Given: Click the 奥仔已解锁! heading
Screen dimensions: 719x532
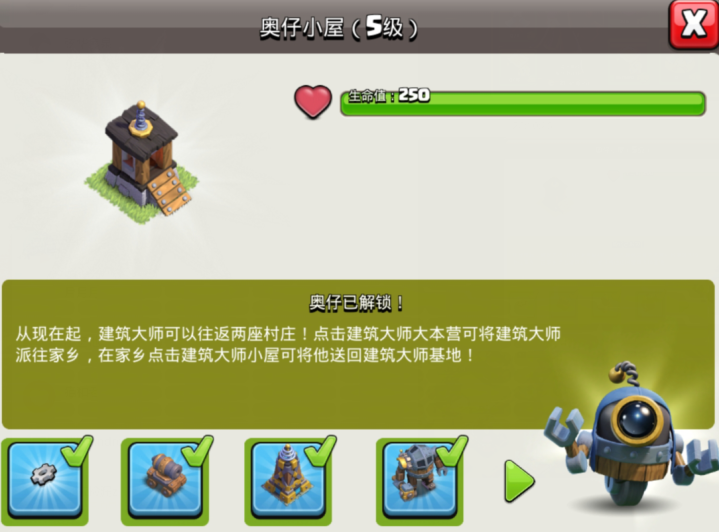Looking at the screenshot, I should (357, 303).
